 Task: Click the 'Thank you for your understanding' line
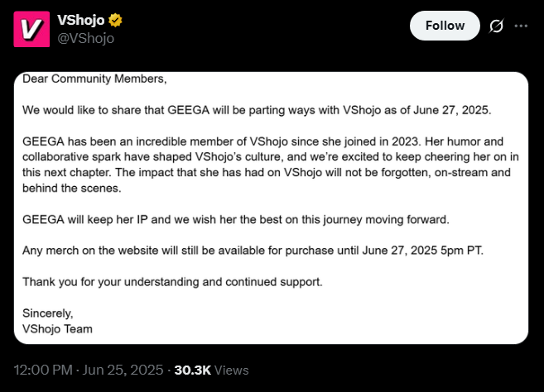click(x=171, y=281)
